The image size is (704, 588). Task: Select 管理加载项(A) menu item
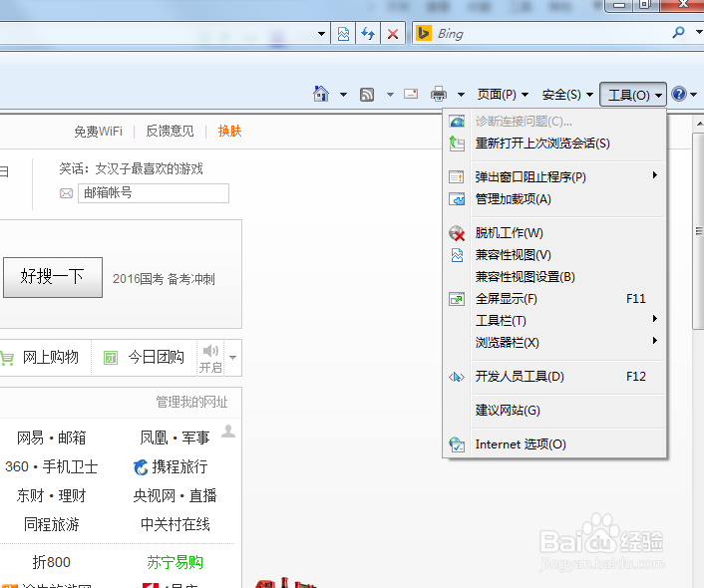[554, 199]
